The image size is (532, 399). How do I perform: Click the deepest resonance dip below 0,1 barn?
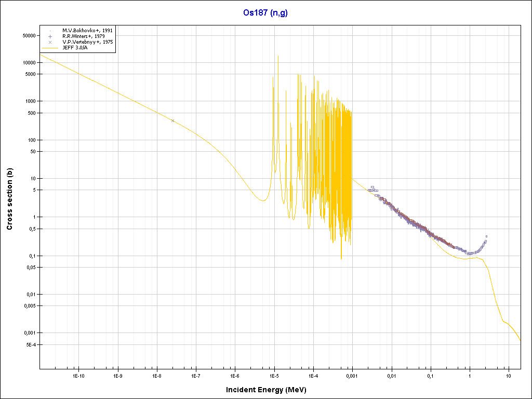coord(341,259)
